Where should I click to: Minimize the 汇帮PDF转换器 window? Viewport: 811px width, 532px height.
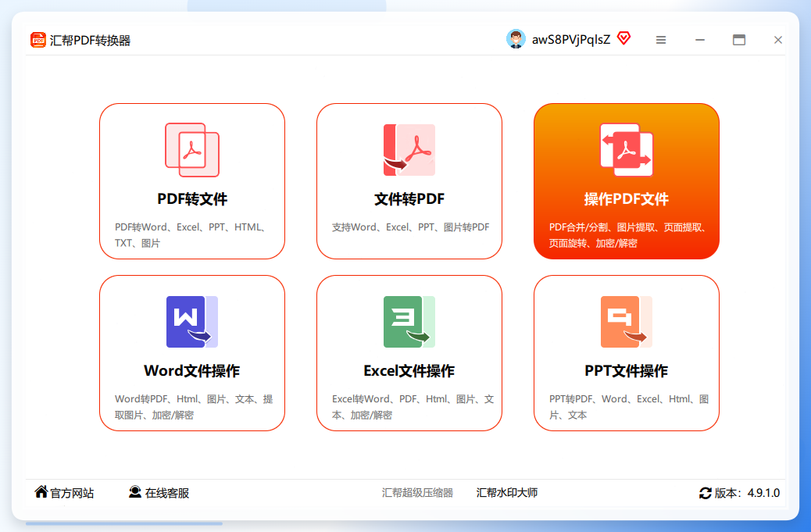700,40
